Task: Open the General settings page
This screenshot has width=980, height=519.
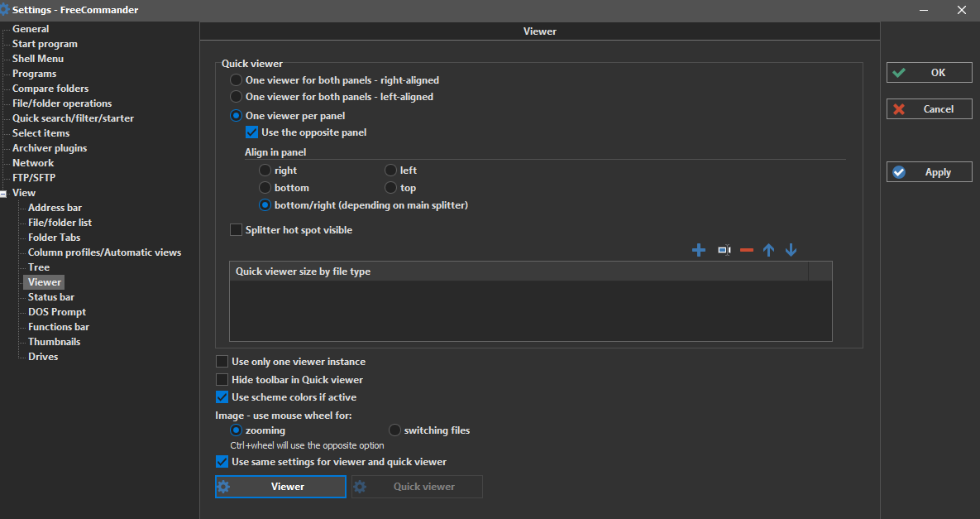Action: point(31,29)
